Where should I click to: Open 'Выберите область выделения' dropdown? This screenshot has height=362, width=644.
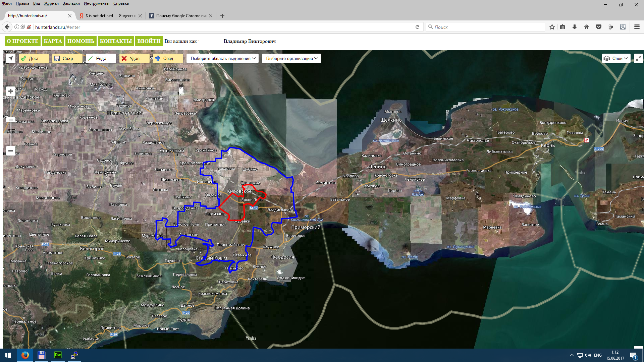point(223,58)
